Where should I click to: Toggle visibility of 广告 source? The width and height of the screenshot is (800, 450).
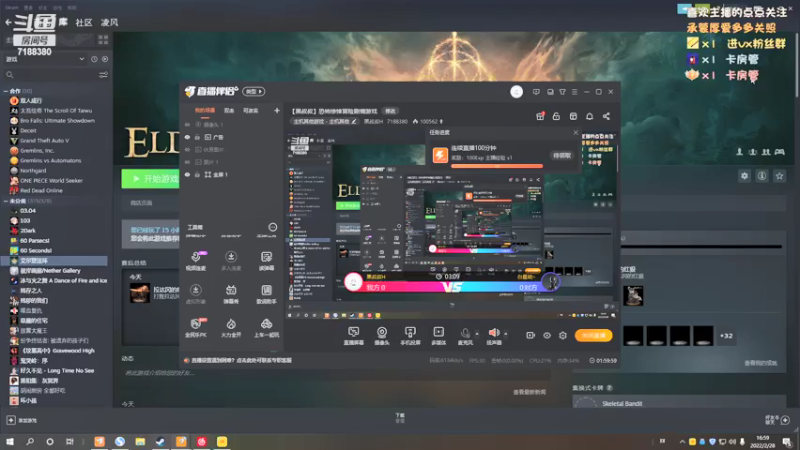187,137
